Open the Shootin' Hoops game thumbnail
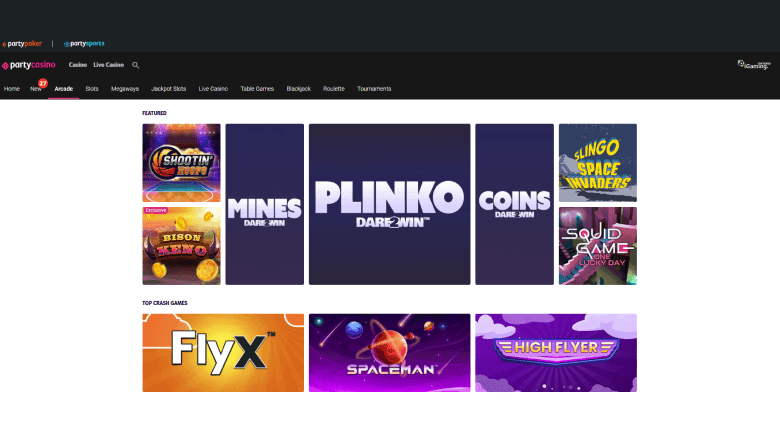The width and height of the screenshot is (780, 440). 181,162
